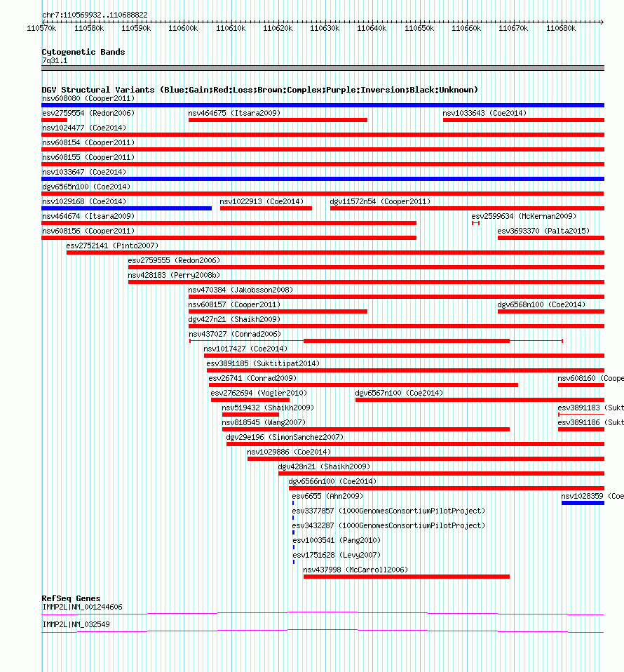Click esv26741 (Conrad2009) label
Screen dimensions: 624x672
click(x=252, y=378)
